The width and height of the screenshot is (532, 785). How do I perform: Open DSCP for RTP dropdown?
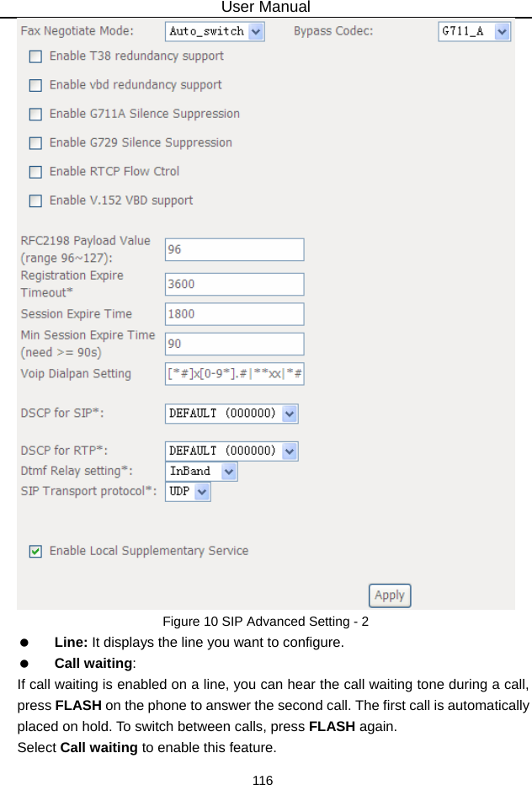coord(231,451)
